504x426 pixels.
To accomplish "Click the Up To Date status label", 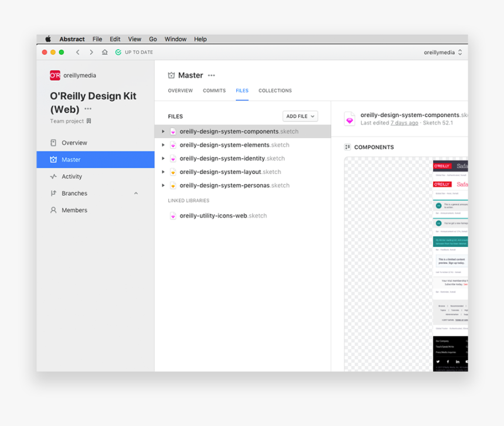I will click(x=139, y=52).
